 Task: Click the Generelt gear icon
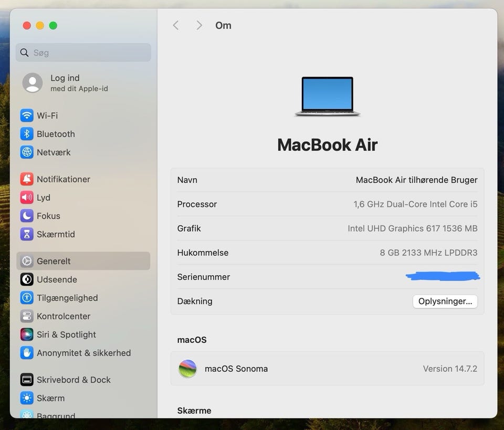[27, 261]
